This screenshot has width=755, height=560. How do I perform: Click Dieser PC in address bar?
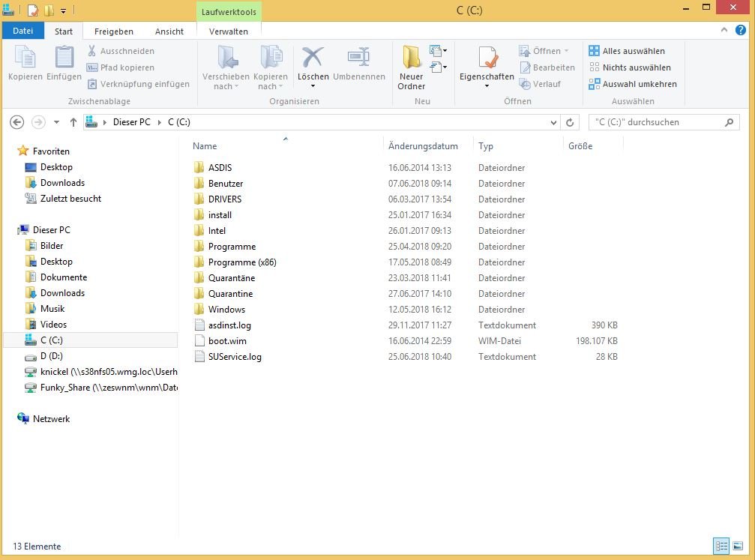(131, 122)
